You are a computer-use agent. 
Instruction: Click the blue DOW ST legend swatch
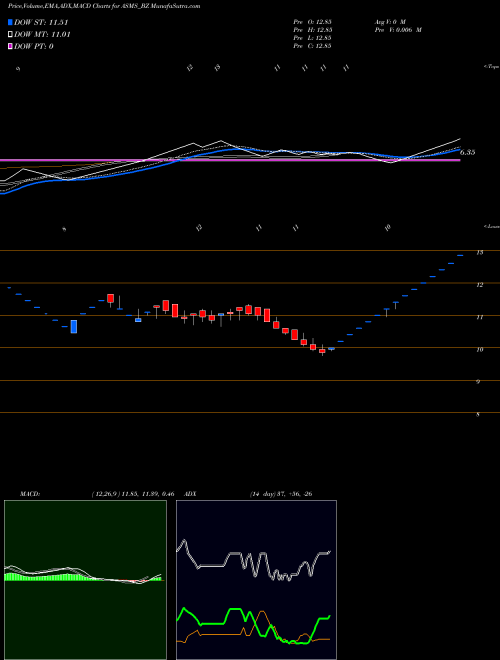11,22
